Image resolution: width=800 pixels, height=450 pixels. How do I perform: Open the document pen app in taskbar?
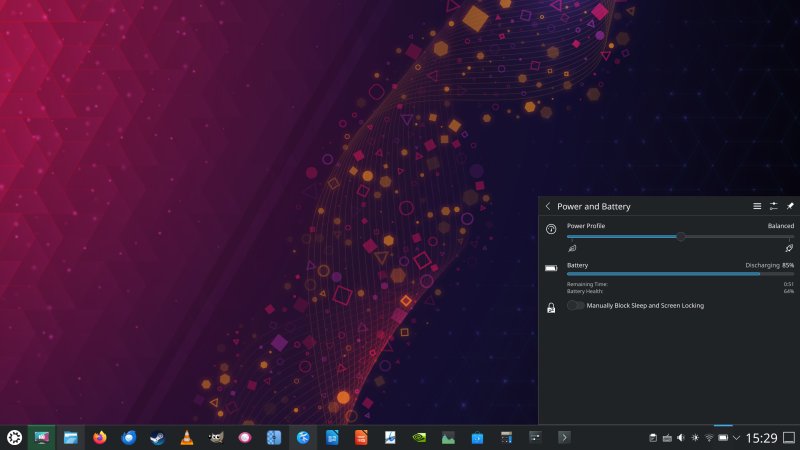[x=390, y=438]
